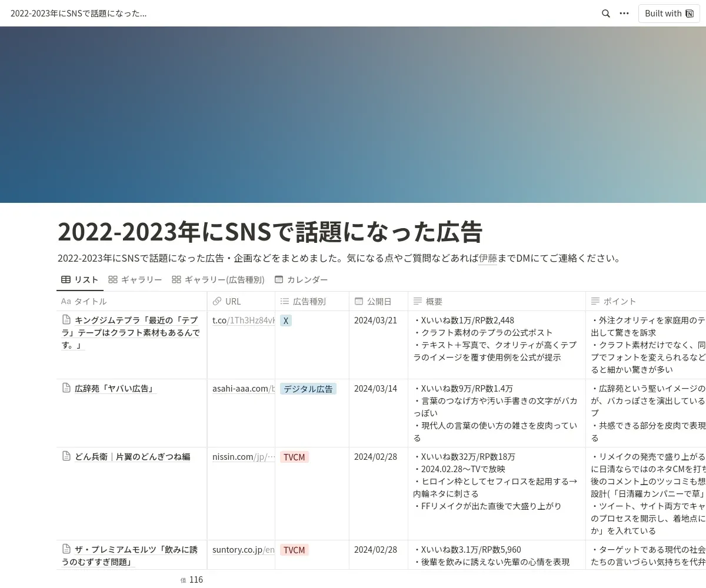This screenshot has height=588, width=706.
Task: Open the 広辞苑「ヤバい広告」 page
Action: pos(114,388)
